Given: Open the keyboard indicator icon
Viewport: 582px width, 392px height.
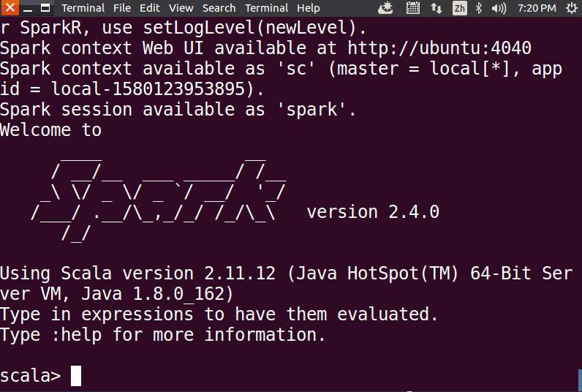Looking at the screenshot, I should tap(413, 8).
